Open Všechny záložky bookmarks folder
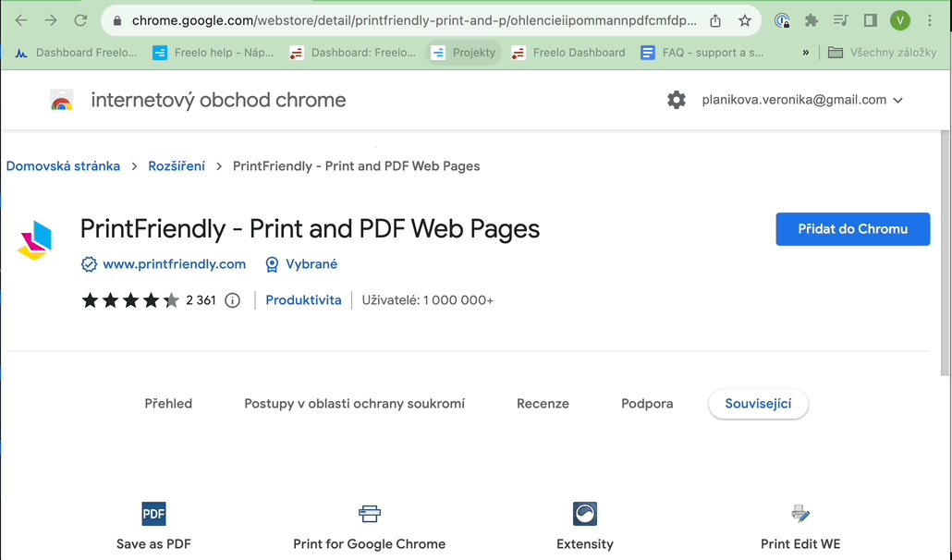 click(x=883, y=53)
